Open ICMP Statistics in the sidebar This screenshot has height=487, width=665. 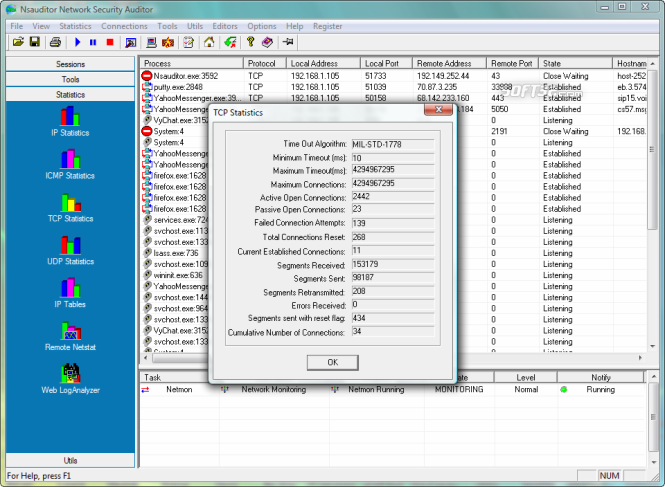tap(70, 165)
